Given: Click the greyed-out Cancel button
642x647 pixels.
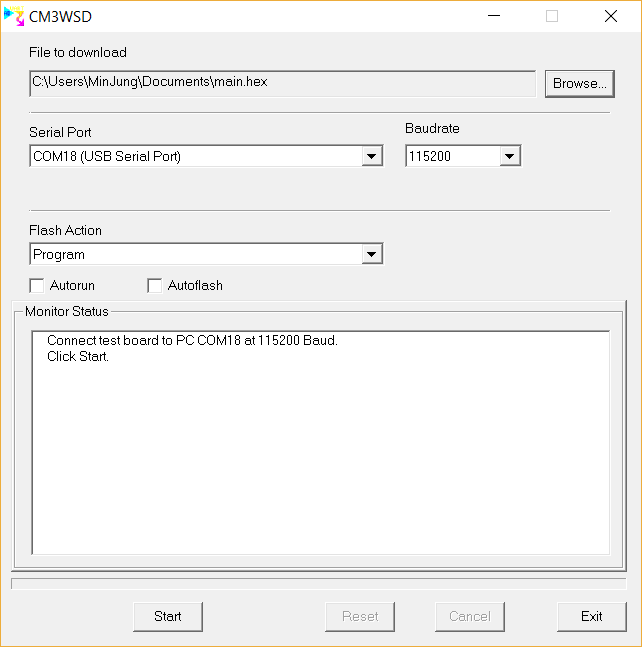Looking at the screenshot, I should click(470, 616).
